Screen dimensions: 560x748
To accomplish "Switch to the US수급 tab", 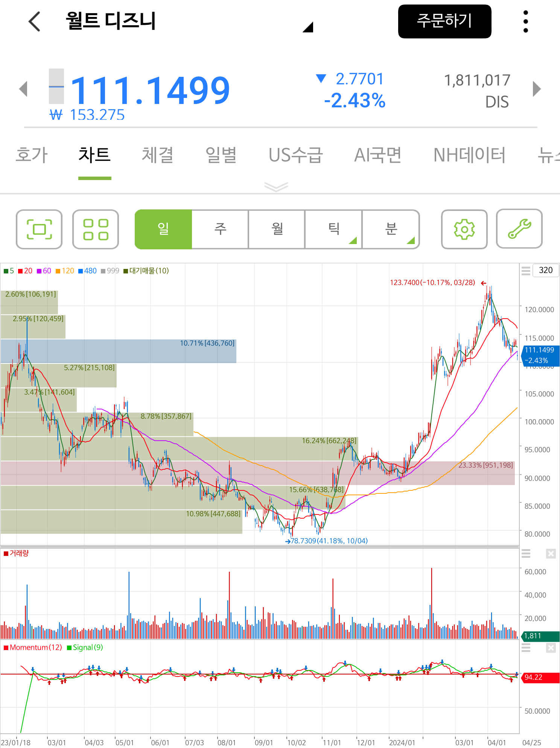I will coord(296,155).
